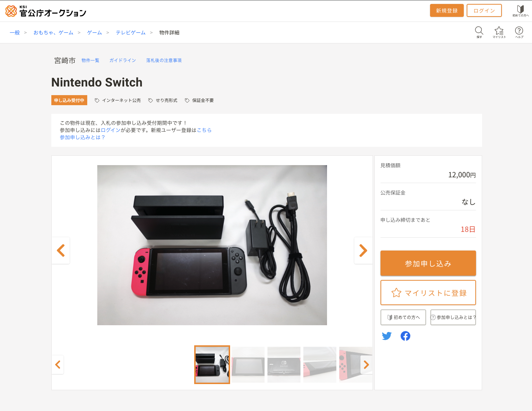Open the search magnifier icon
The image size is (532, 411).
point(479,32)
